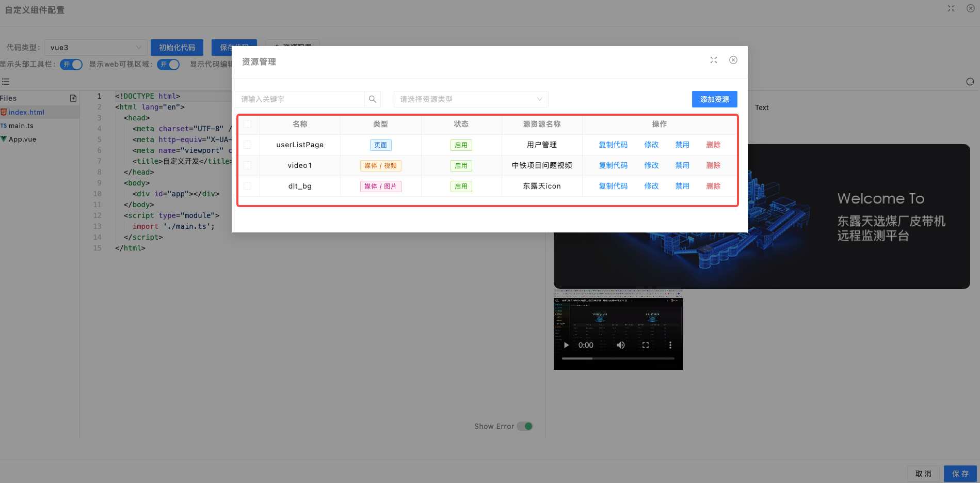Click 修改 for dlt_bg
Viewport: 980px width, 483px height.
pos(651,186)
